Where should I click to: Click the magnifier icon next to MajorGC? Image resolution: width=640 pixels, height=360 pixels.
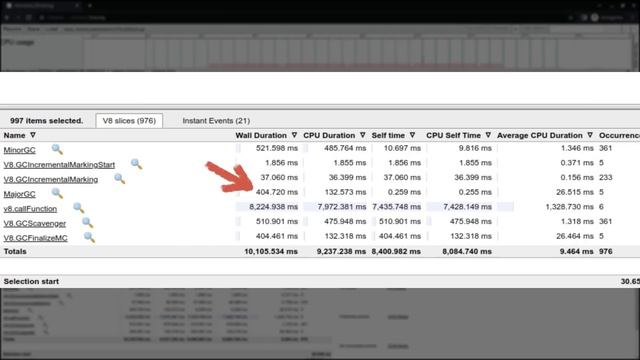click(x=57, y=193)
